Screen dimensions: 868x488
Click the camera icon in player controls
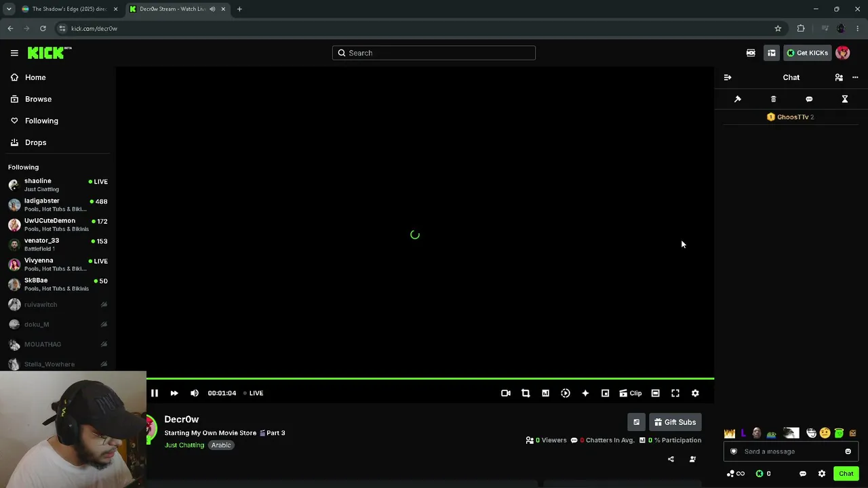(506, 393)
